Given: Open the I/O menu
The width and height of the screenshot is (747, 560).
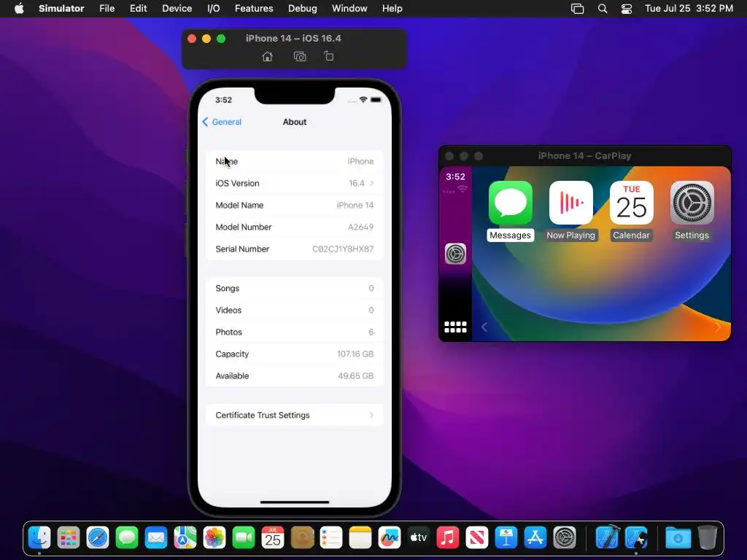Looking at the screenshot, I should pos(214,9).
